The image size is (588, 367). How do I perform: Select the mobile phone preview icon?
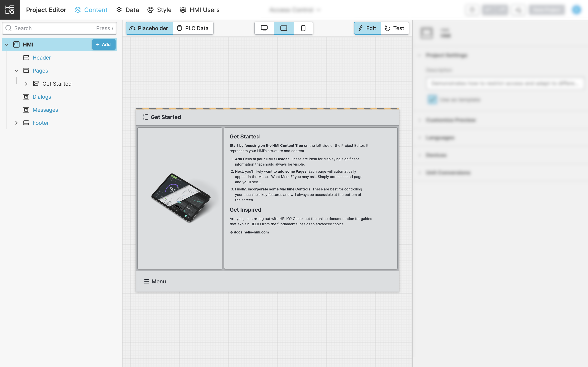303,28
